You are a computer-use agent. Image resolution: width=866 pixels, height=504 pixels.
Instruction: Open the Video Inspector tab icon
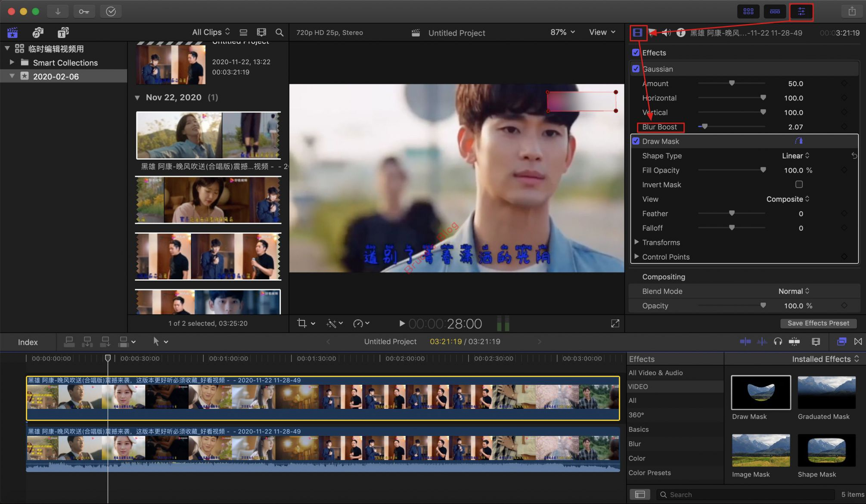click(638, 33)
